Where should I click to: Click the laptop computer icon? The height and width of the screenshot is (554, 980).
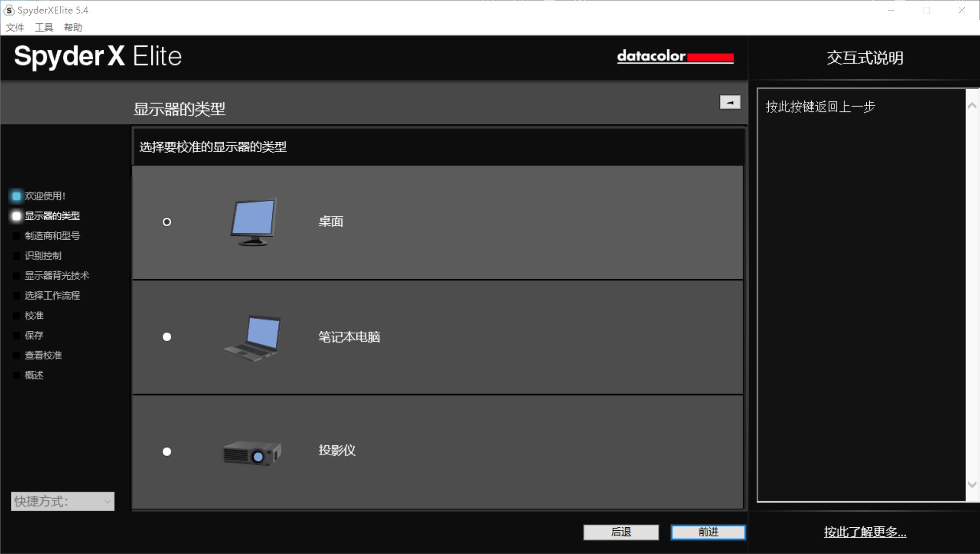(x=252, y=338)
